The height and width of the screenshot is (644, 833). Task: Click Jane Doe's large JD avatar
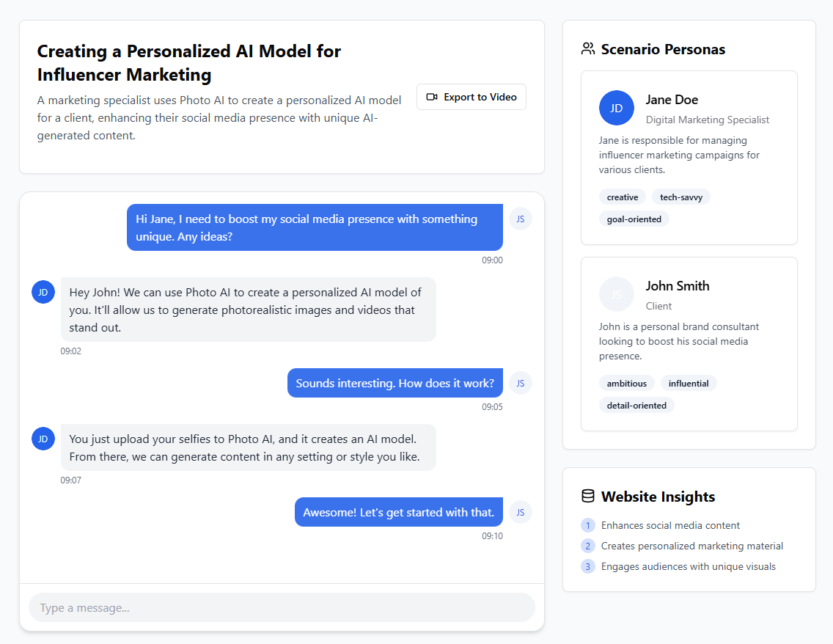tap(616, 108)
